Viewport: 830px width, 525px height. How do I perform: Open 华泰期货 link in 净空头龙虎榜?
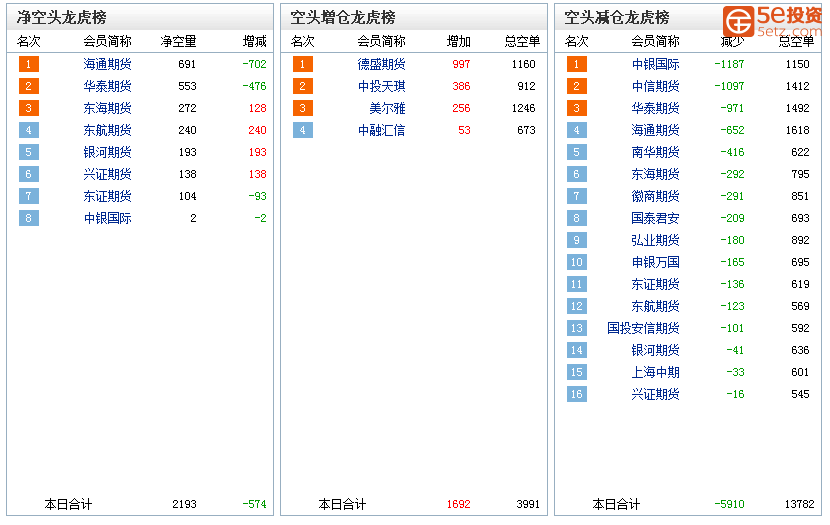click(107, 86)
